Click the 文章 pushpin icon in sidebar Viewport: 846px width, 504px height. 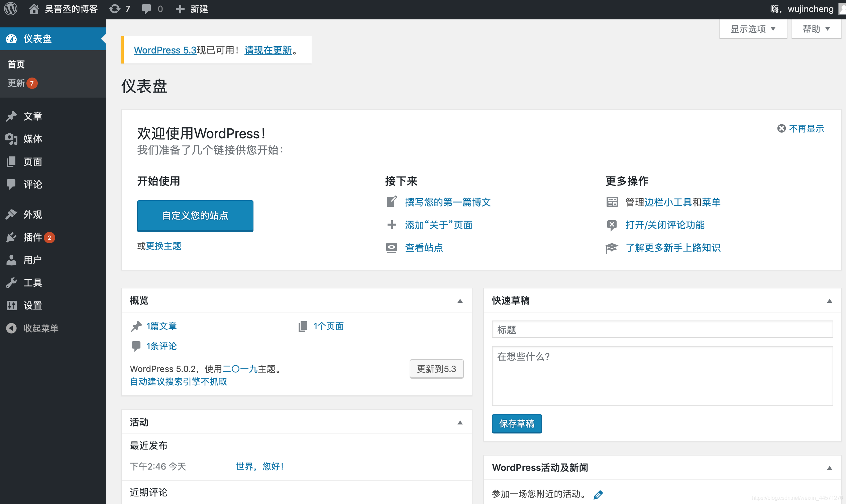[12, 116]
